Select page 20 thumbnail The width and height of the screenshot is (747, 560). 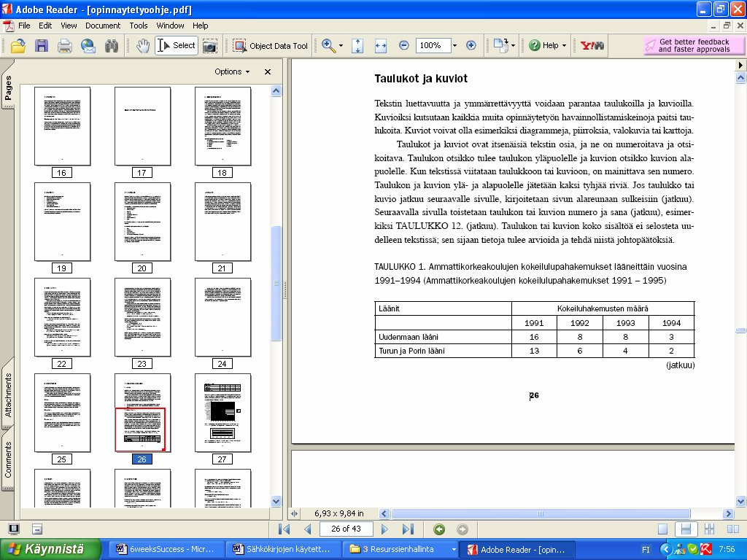click(x=142, y=222)
